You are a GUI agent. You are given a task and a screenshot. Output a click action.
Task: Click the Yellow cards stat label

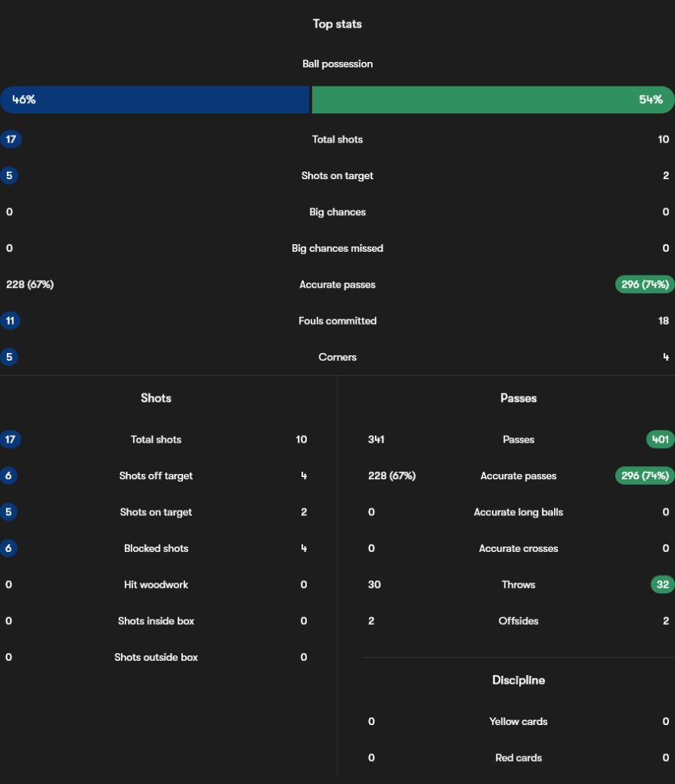[x=518, y=721]
